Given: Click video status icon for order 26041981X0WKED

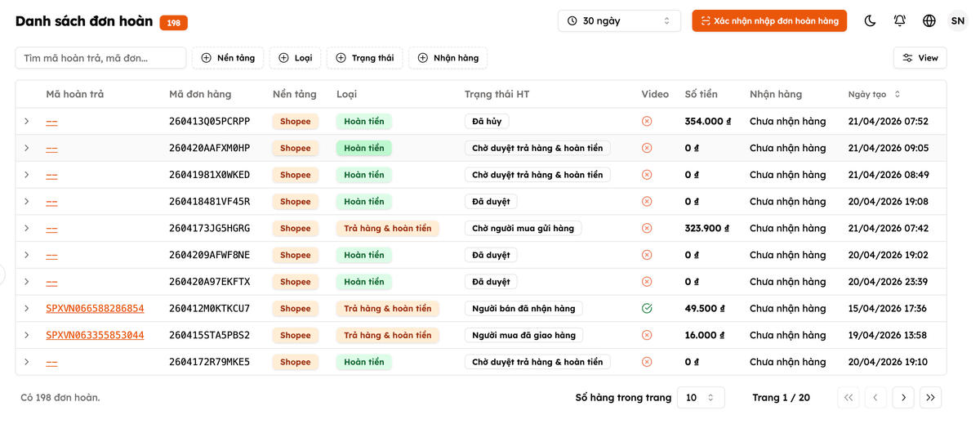Looking at the screenshot, I should click(x=647, y=175).
